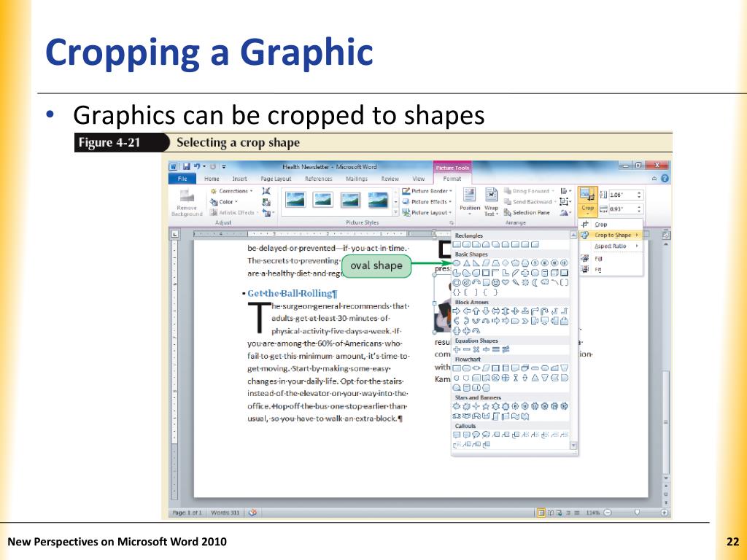The height and width of the screenshot is (560, 747).
Task: Select the first Rectangle shape
Action: (x=457, y=244)
